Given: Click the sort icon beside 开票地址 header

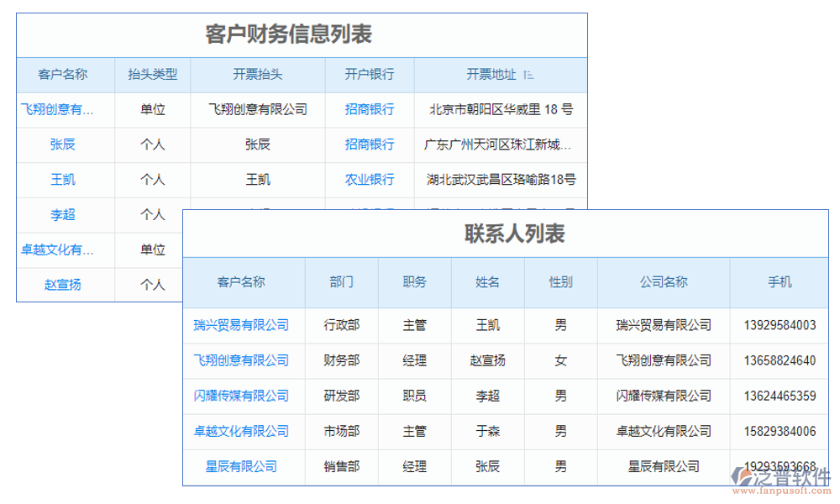Looking at the screenshot, I should (528, 75).
